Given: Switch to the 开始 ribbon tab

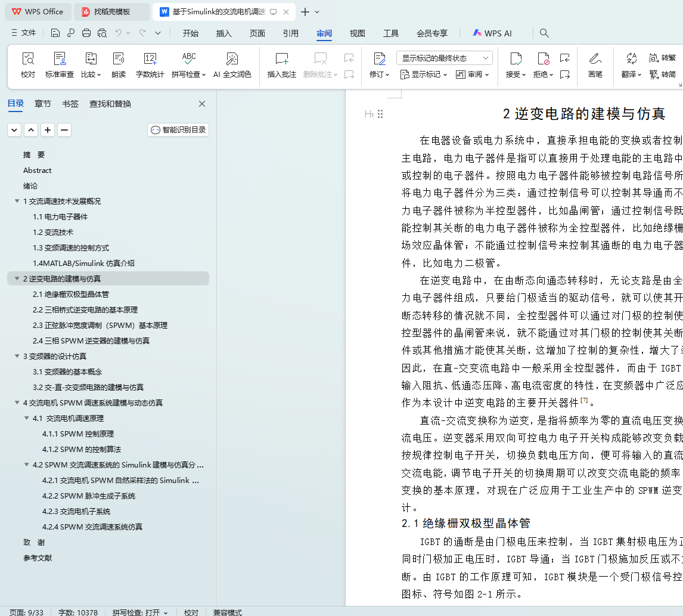Looking at the screenshot, I should click(190, 33).
